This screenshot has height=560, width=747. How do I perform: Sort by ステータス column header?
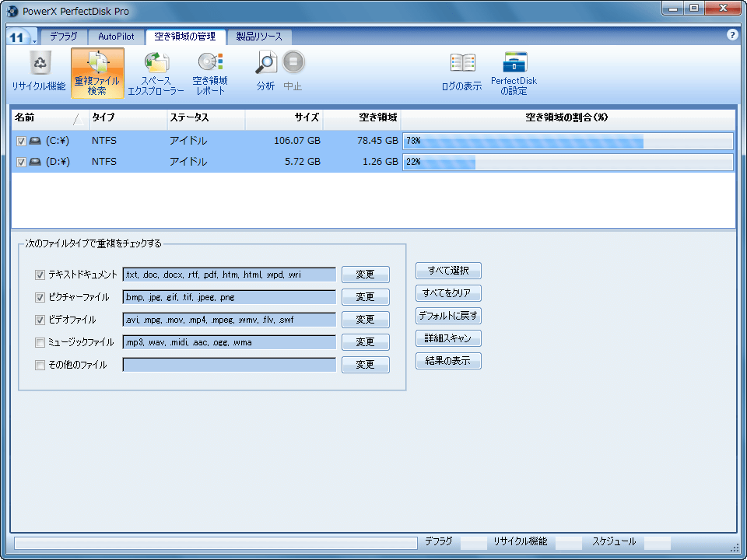point(205,118)
